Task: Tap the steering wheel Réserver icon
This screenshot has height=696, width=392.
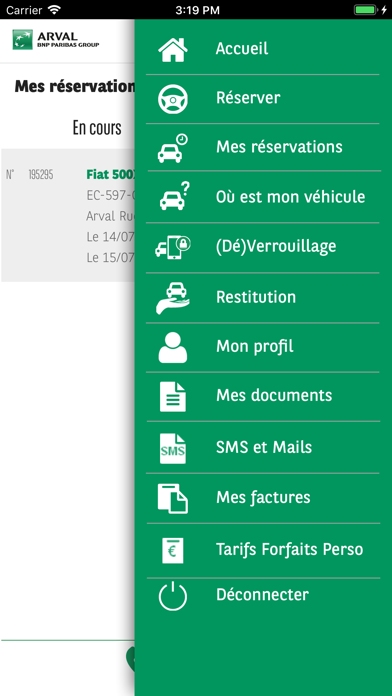Action: point(173,99)
